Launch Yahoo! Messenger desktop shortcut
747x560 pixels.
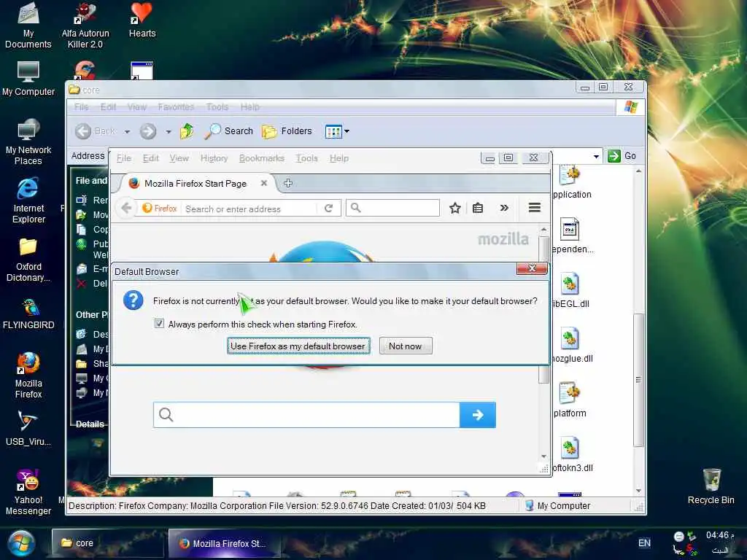tap(28, 492)
